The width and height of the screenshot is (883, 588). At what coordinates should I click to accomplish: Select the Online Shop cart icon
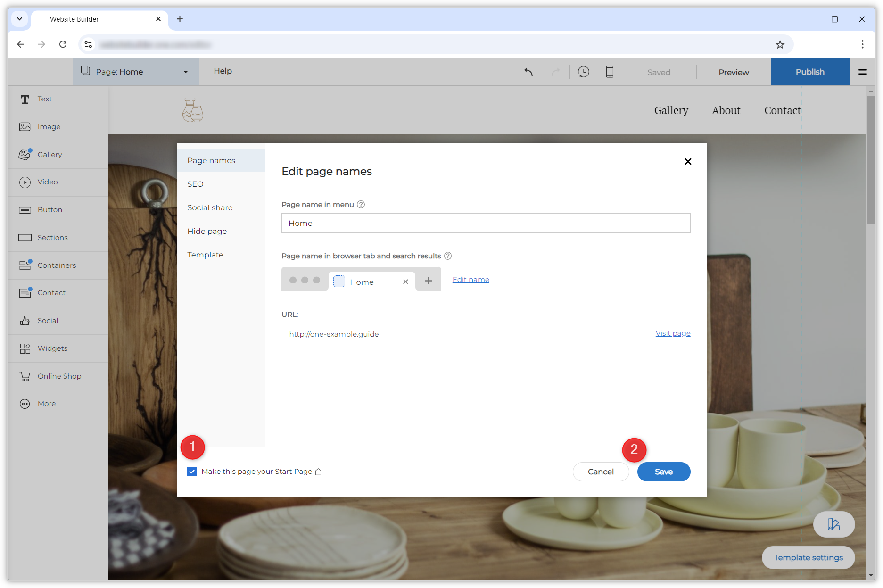[25, 376]
